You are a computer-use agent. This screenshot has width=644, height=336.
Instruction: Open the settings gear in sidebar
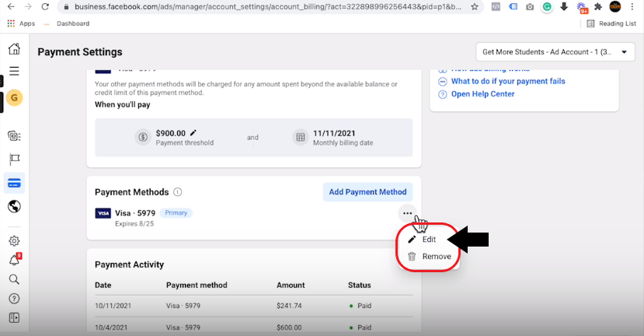point(14,241)
